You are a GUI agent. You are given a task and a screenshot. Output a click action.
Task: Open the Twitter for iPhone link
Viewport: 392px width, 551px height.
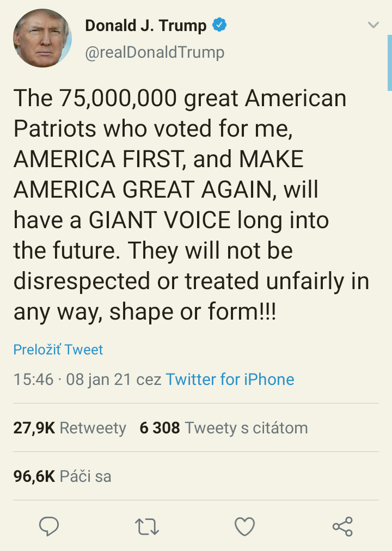[x=230, y=379]
